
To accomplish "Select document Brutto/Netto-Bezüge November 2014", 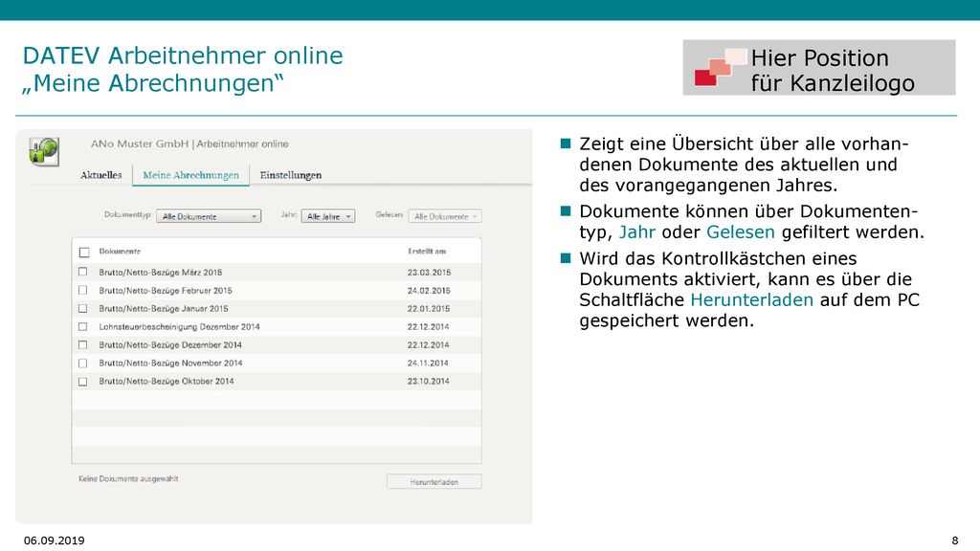I will pos(170,363).
